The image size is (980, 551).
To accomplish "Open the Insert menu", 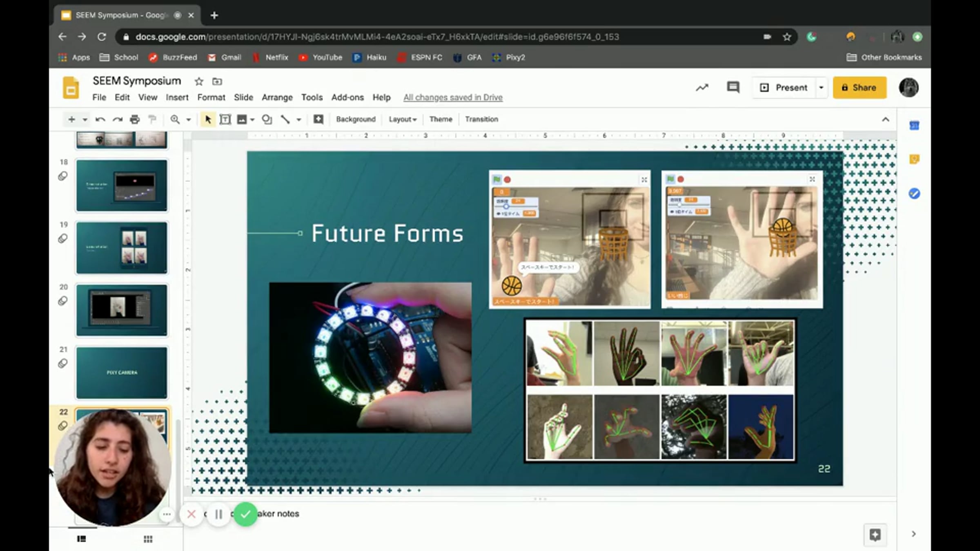I will click(x=177, y=97).
